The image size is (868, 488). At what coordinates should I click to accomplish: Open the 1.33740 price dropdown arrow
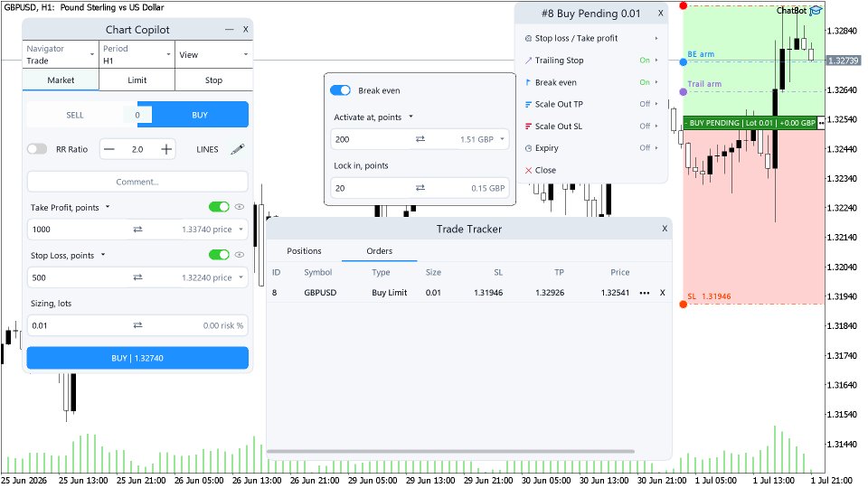[x=241, y=229]
